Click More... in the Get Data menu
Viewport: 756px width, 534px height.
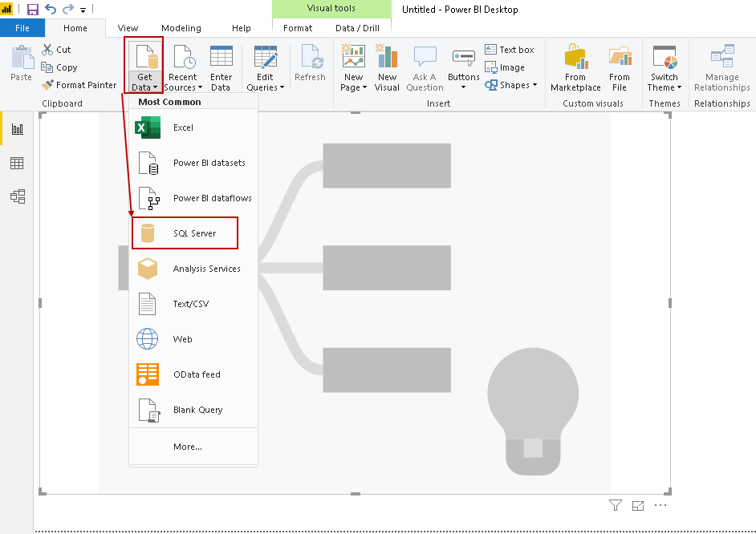[x=193, y=447]
